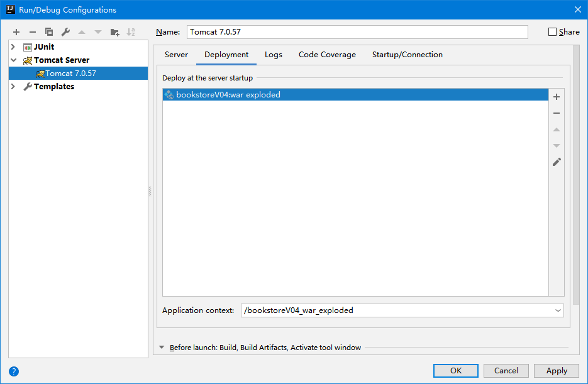Open edit defaults wrench icon

coord(65,32)
